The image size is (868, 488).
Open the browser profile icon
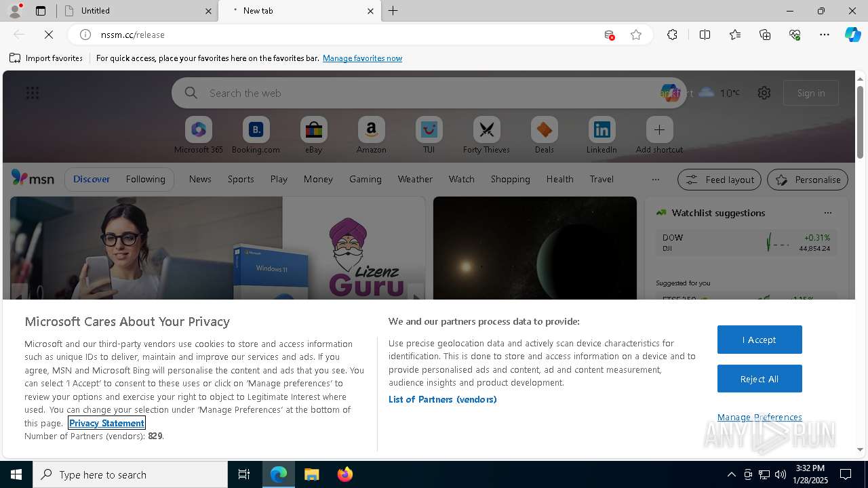15,10
